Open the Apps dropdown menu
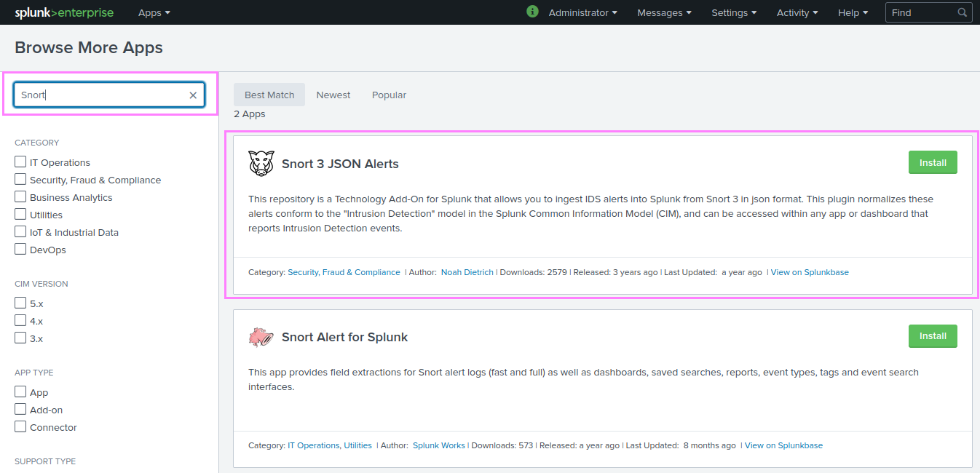The height and width of the screenshot is (473, 980). [x=154, y=12]
